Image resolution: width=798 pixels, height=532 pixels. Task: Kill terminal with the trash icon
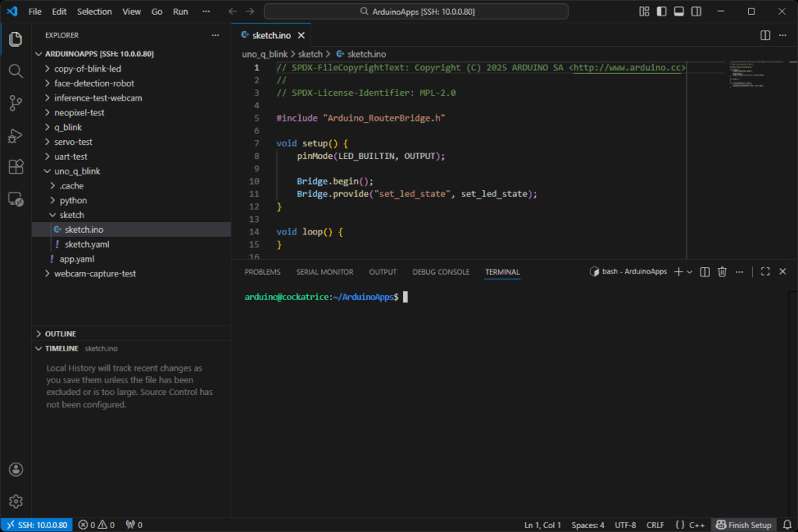click(x=722, y=272)
